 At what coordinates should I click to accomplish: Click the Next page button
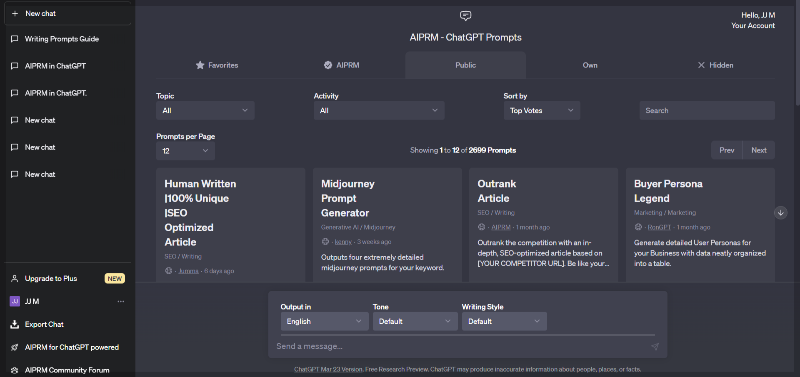click(759, 150)
